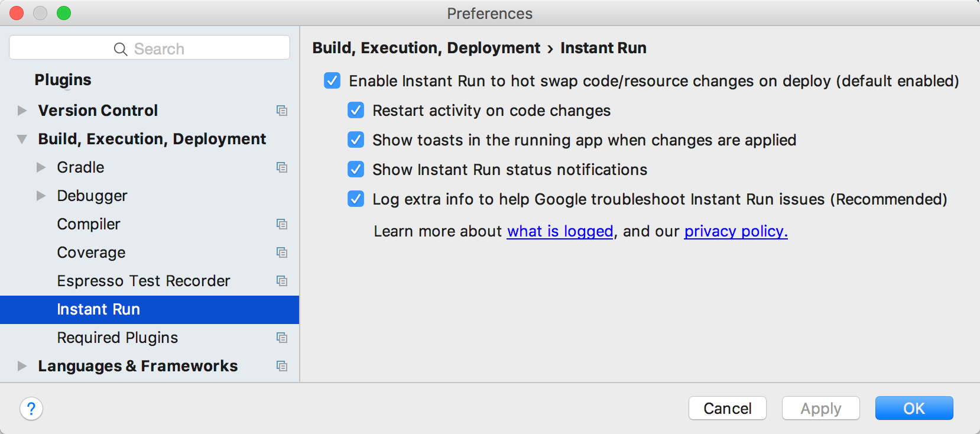Image resolution: width=980 pixels, height=434 pixels.
Task: Open help with the question mark icon
Action: 31,409
